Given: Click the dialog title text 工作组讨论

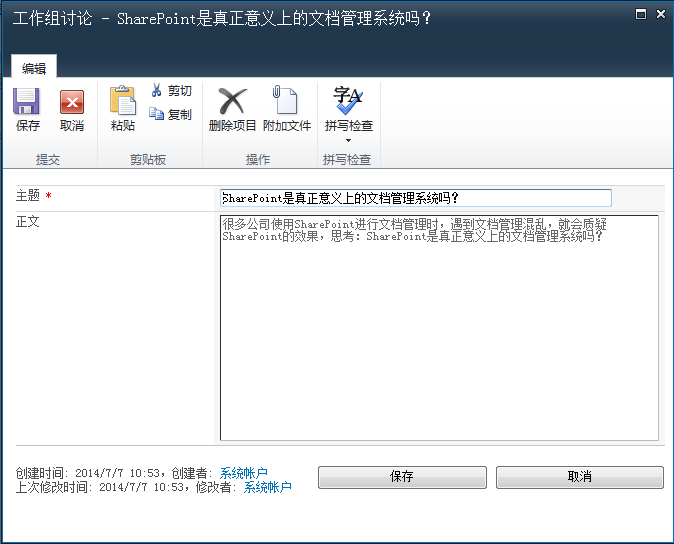Looking at the screenshot, I should pyautogui.click(x=52, y=18).
